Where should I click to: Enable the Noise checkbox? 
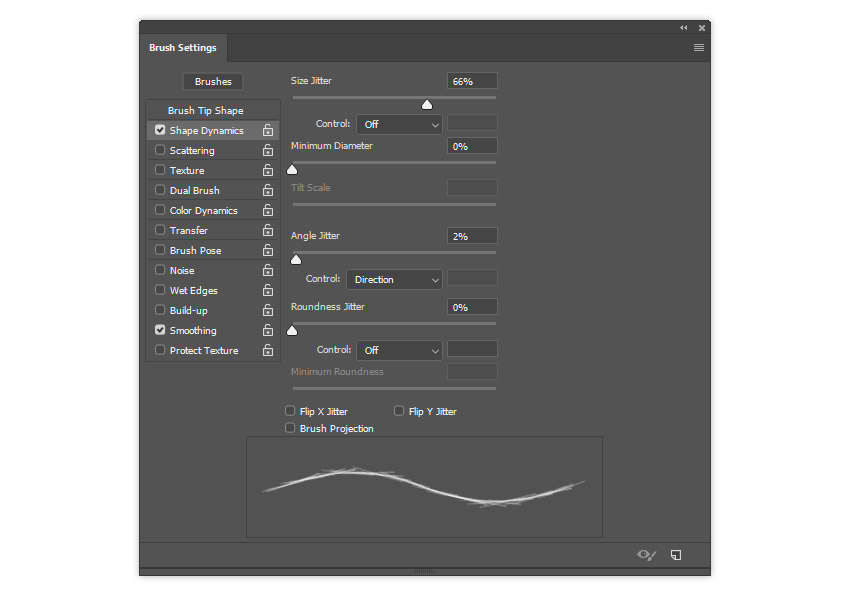click(x=160, y=270)
